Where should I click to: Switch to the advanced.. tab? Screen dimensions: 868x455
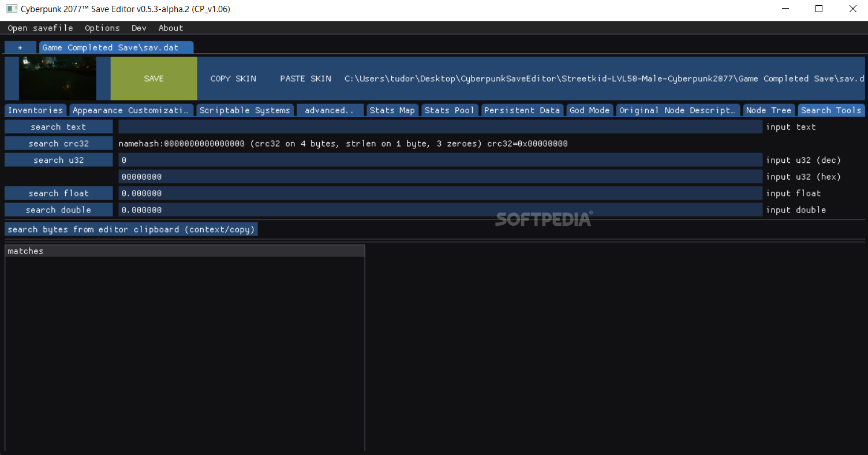pos(330,110)
